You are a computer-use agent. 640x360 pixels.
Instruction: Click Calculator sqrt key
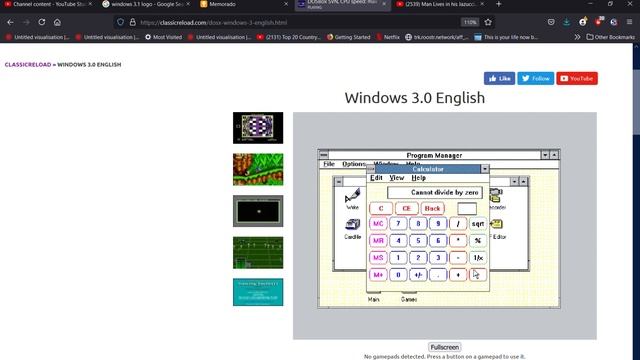pos(478,224)
